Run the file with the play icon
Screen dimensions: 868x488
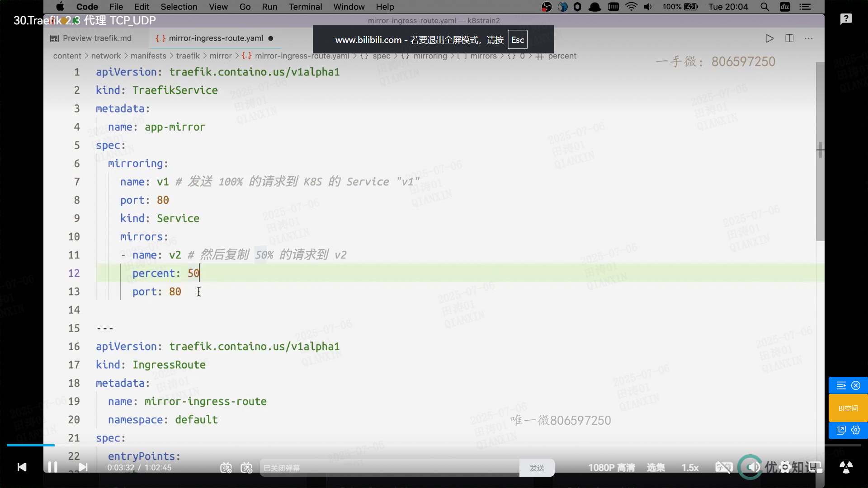[x=769, y=38]
